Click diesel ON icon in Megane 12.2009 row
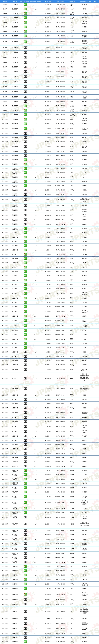Image resolution: width=99 pixels, height=644 pixels. (25, 395)
